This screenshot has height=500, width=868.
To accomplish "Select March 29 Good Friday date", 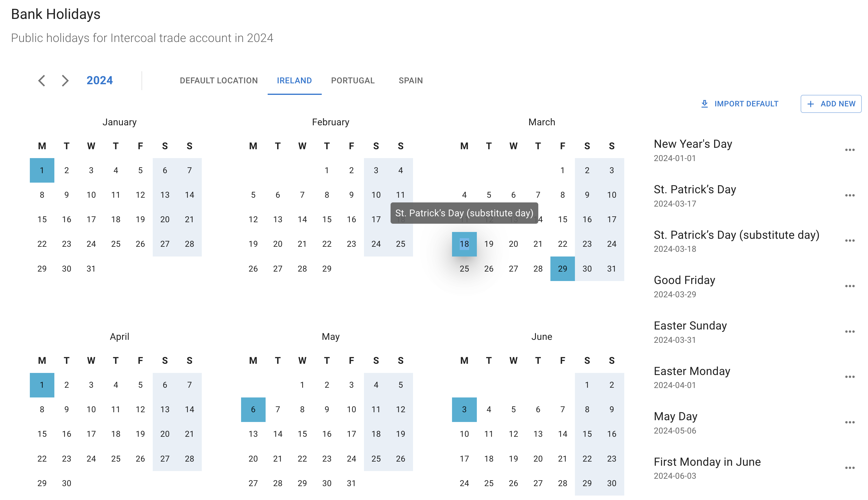I will point(562,269).
